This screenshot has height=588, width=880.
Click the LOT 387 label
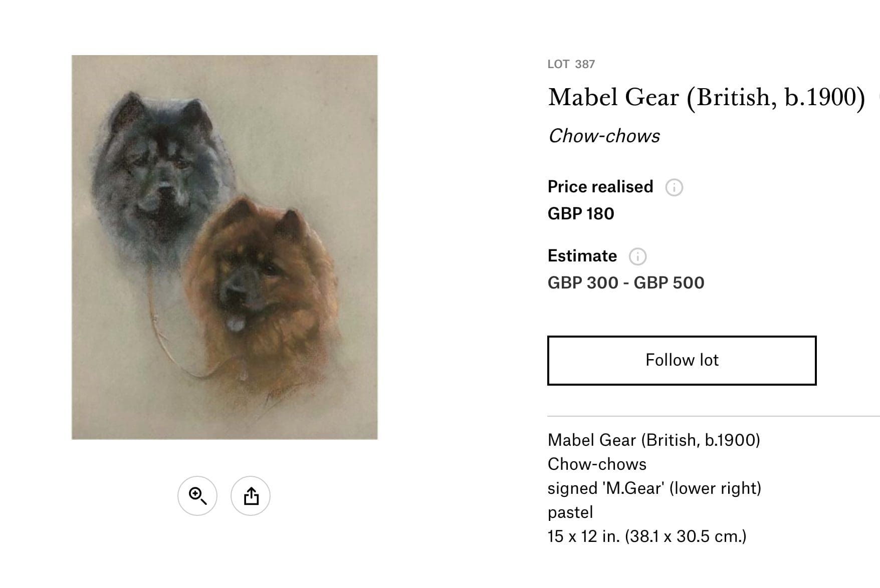point(571,64)
